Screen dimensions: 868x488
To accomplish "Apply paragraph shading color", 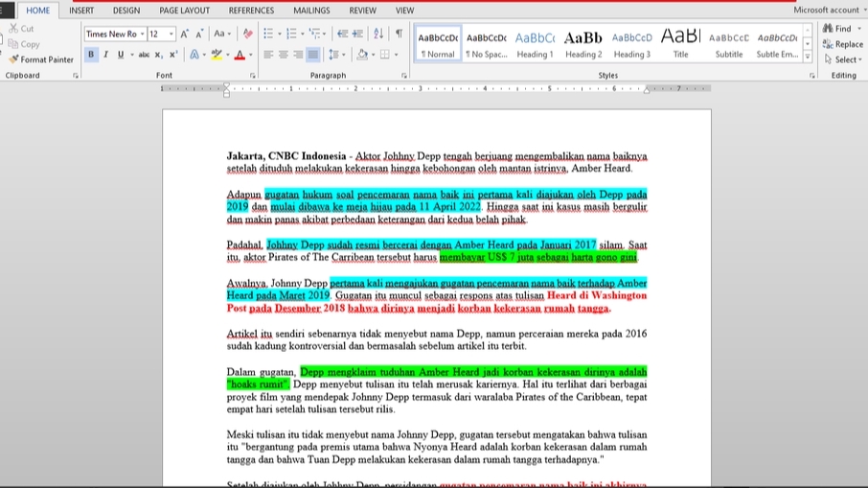I will pos(362,55).
